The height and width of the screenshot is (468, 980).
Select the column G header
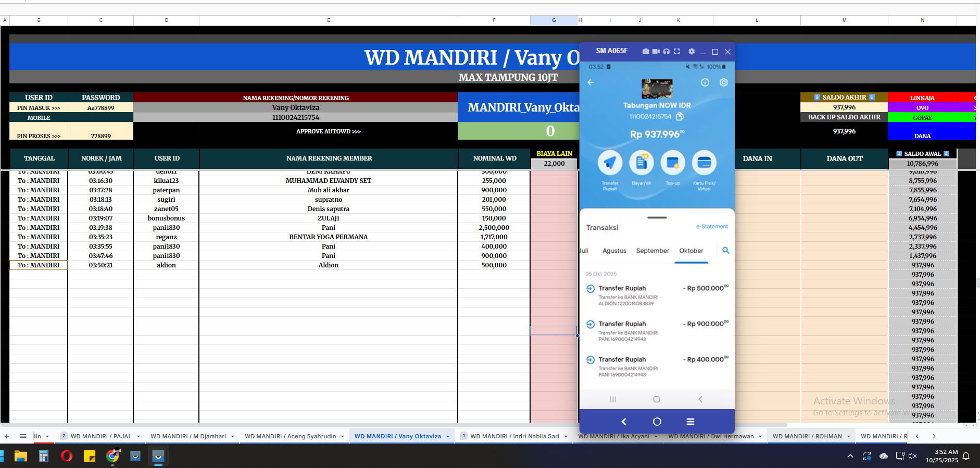click(554, 20)
